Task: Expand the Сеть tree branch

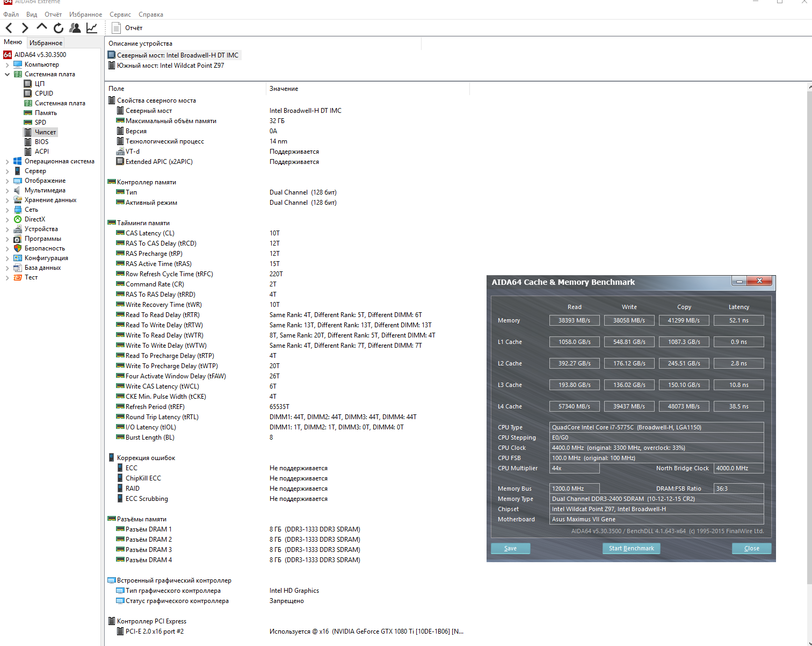Action: point(7,210)
